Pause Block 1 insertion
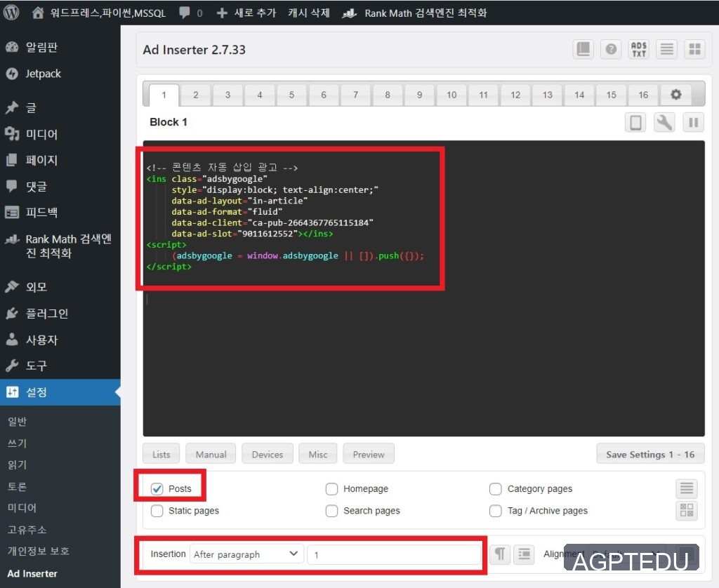 (693, 122)
